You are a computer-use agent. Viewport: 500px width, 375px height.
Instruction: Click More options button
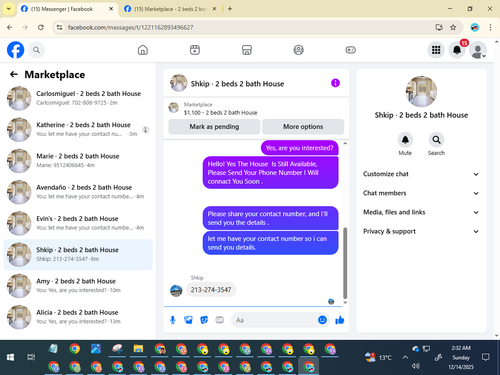click(303, 127)
